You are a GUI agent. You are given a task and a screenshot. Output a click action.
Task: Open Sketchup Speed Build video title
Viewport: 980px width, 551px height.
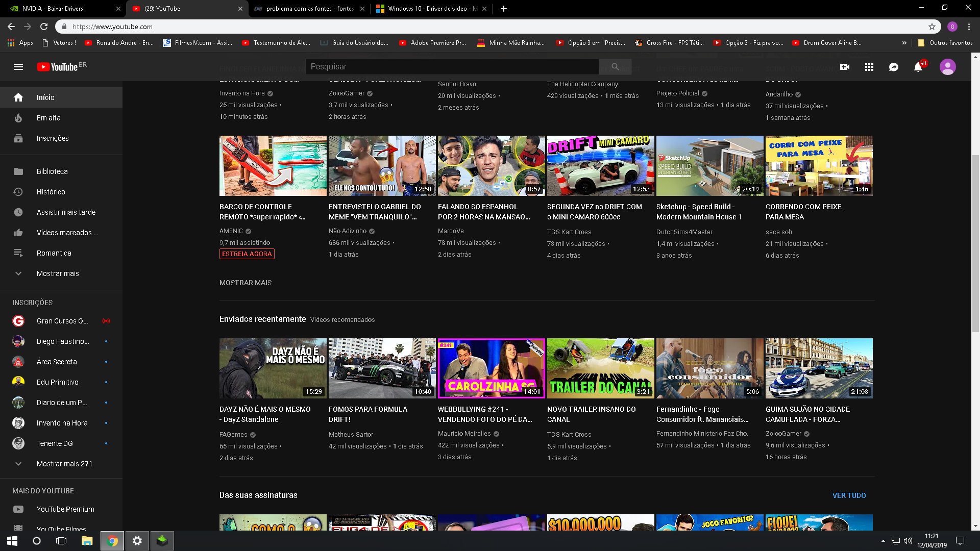[699, 212]
